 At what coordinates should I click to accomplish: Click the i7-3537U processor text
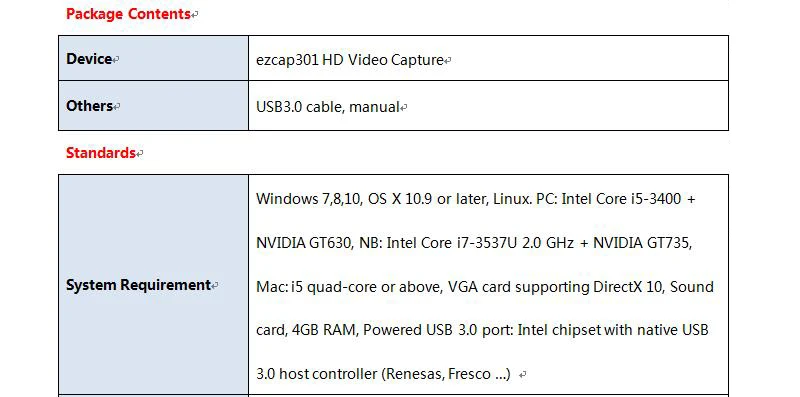tap(487, 243)
